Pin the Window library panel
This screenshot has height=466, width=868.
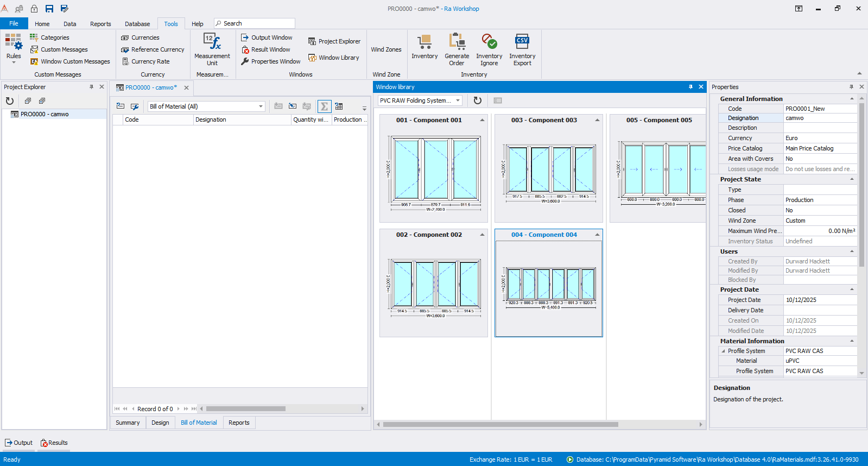pyautogui.click(x=690, y=87)
